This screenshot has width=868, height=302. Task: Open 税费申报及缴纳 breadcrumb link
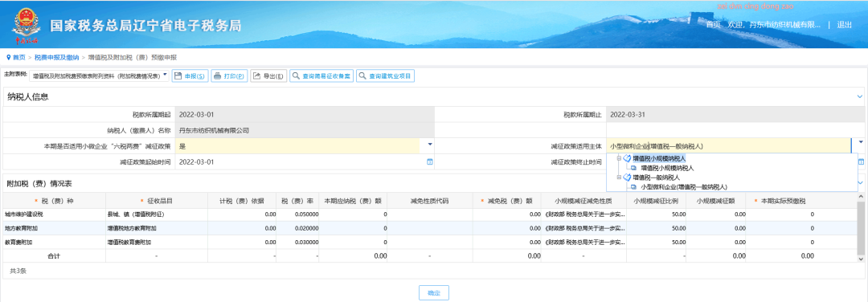pyautogui.click(x=56, y=58)
